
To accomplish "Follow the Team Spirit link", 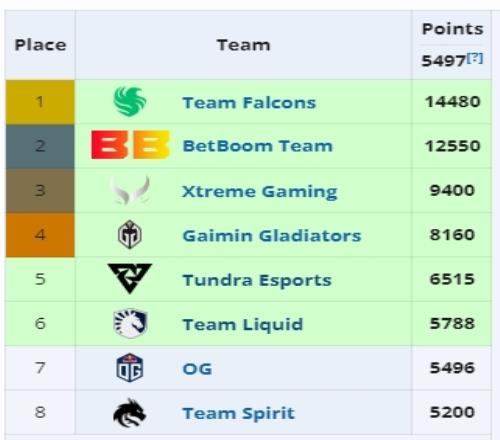I will (x=239, y=414).
